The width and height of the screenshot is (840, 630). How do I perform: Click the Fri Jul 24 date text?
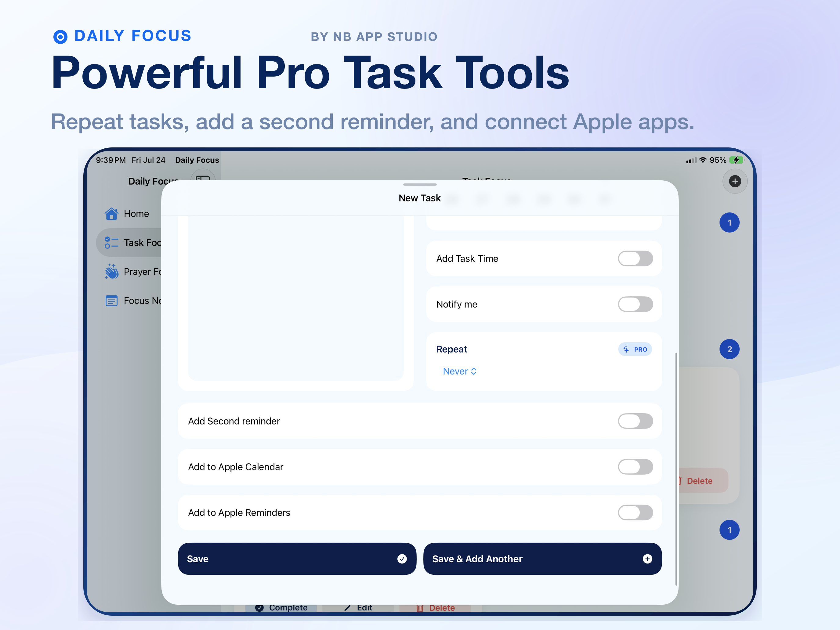click(148, 160)
